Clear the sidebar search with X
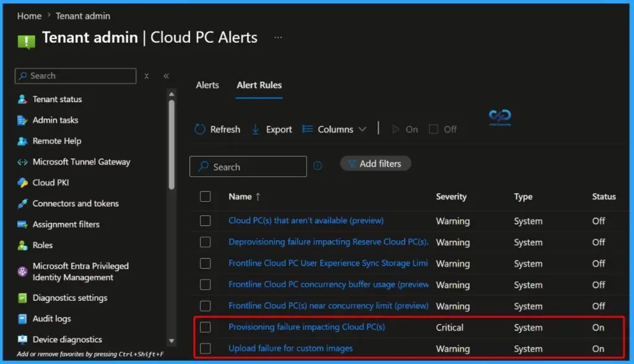The height and width of the screenshot is (364, 634). pyautogui.click(x=146, y=76)
